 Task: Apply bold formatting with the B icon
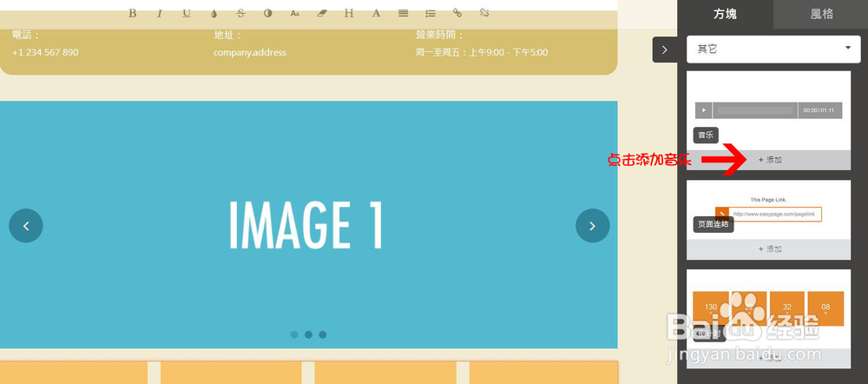pyautogui.click(x=132, y=13)
